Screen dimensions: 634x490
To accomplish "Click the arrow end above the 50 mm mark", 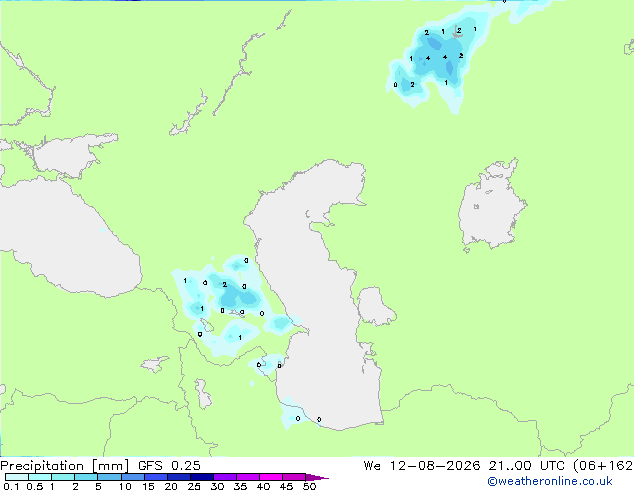I will pos(317,477).
